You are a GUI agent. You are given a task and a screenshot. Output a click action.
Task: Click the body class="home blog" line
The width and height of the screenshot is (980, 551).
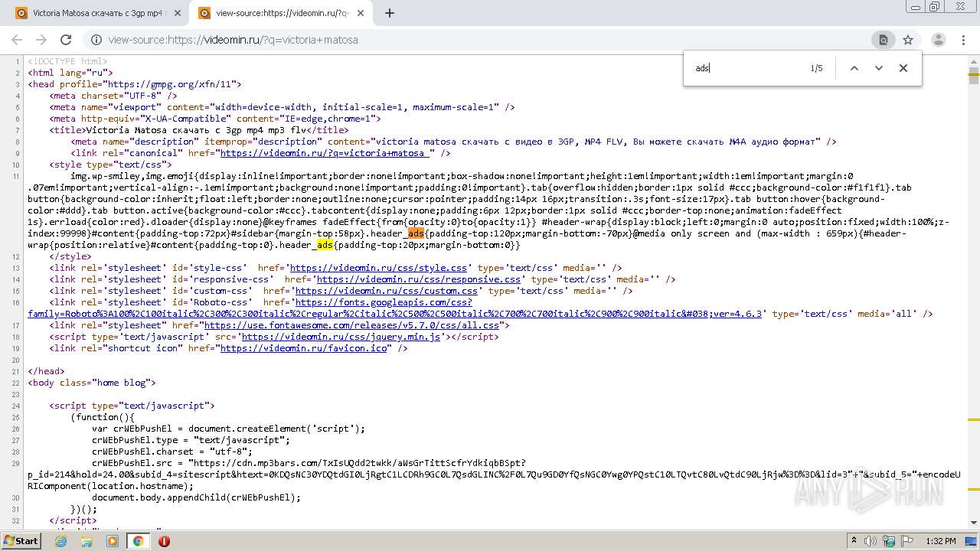tap(92, 383)
